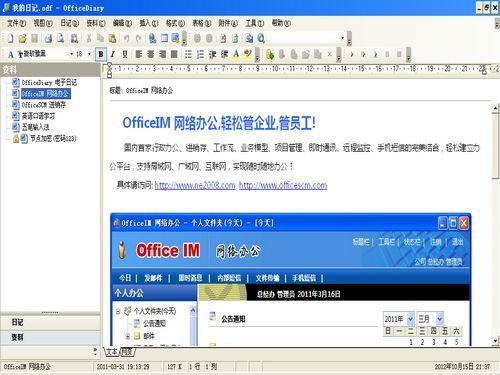Apply numbered list formatting
This screenshot has height=375, width=500.
(x=200, y=54)
